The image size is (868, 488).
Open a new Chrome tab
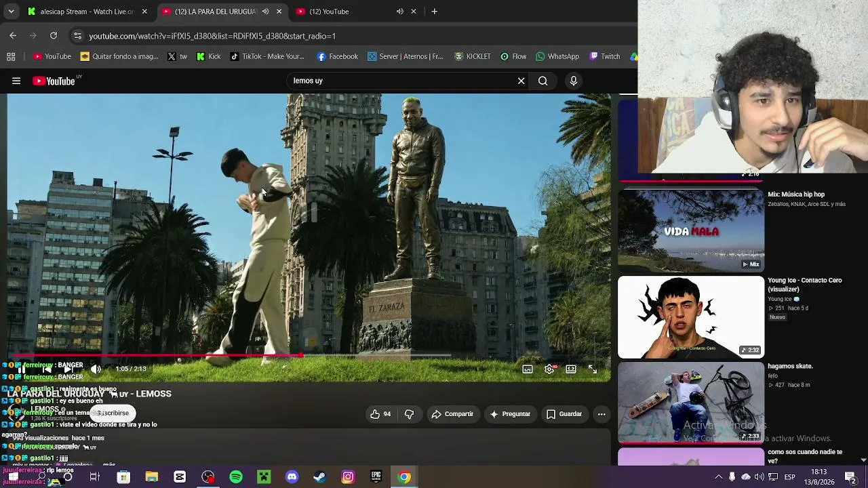point(435,12)
